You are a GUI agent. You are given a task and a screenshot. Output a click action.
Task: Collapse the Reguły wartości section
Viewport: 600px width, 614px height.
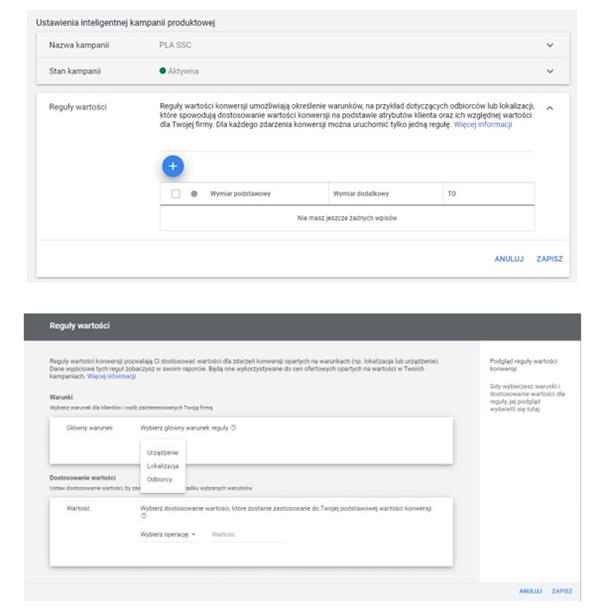click(549, 106)
